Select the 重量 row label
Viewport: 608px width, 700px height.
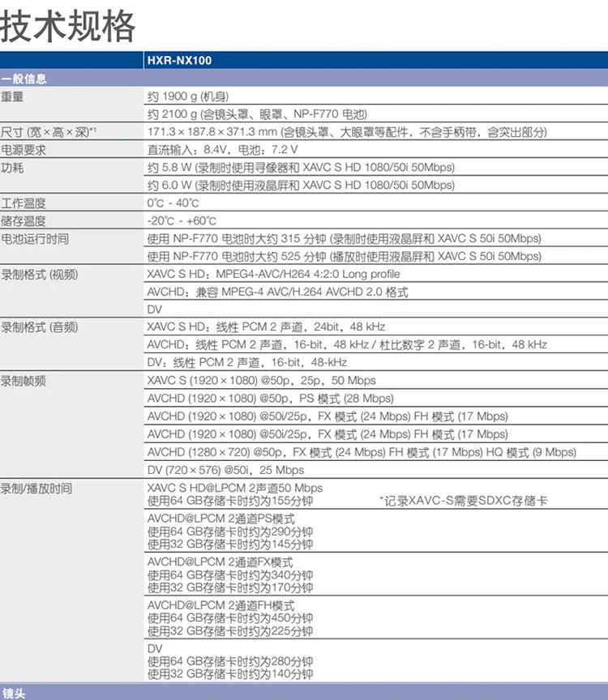tap(12, 96)
